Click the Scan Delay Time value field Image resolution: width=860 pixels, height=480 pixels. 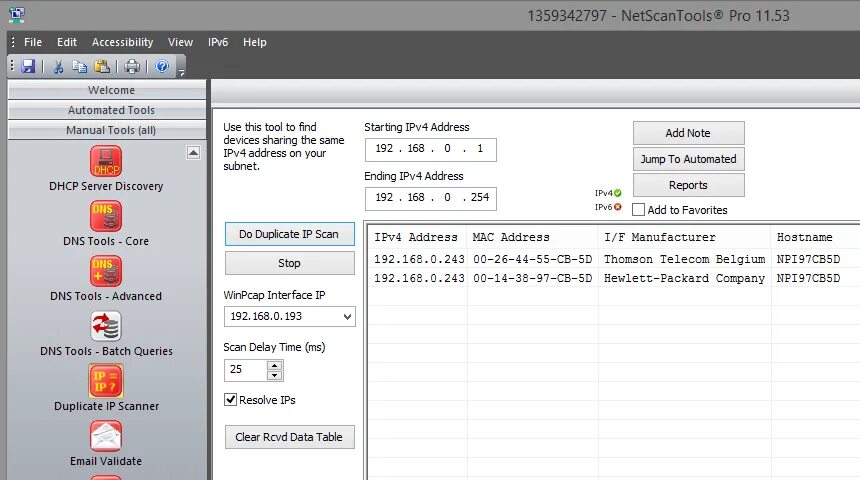coord(246,370)
